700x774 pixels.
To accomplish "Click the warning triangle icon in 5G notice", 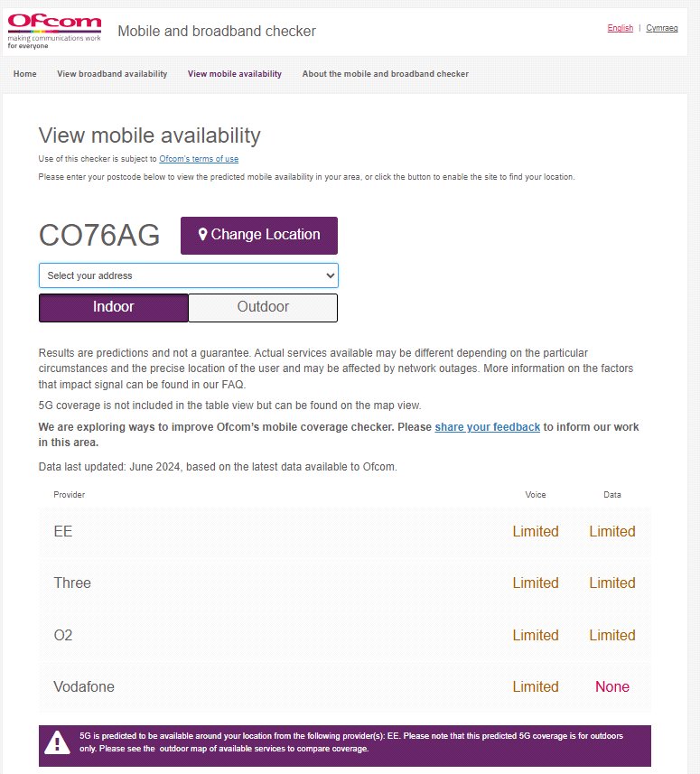I will coord(58,742).
